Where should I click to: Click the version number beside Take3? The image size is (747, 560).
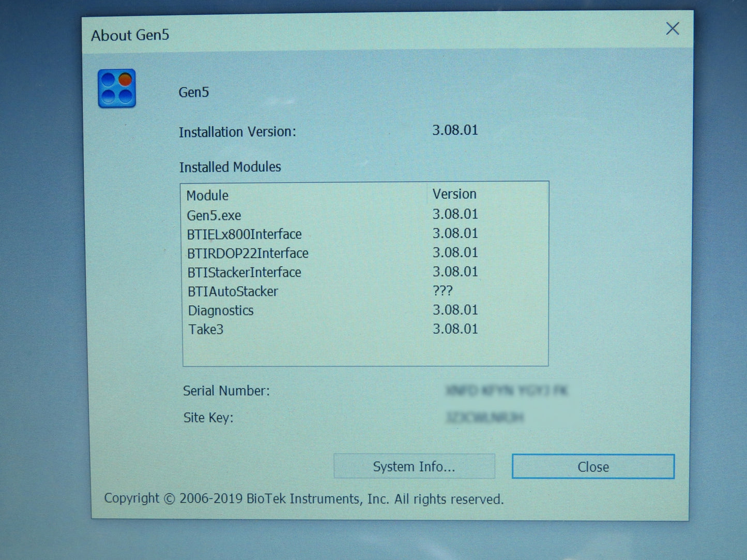[x=455, y=329]
